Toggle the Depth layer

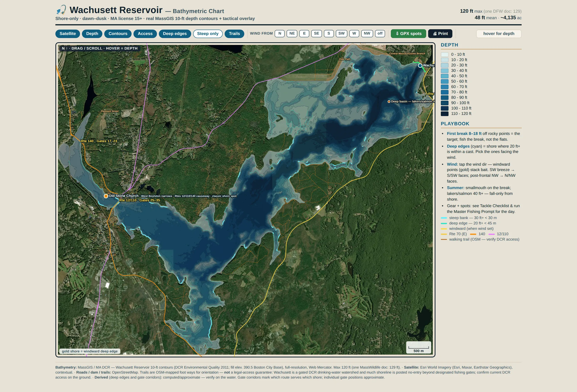[x=92, y=34]
